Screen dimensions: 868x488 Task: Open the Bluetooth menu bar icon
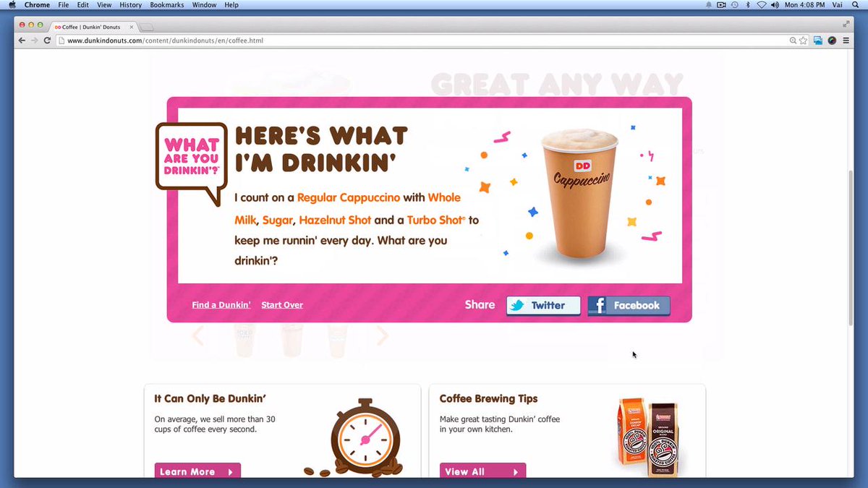click(747, 5)
